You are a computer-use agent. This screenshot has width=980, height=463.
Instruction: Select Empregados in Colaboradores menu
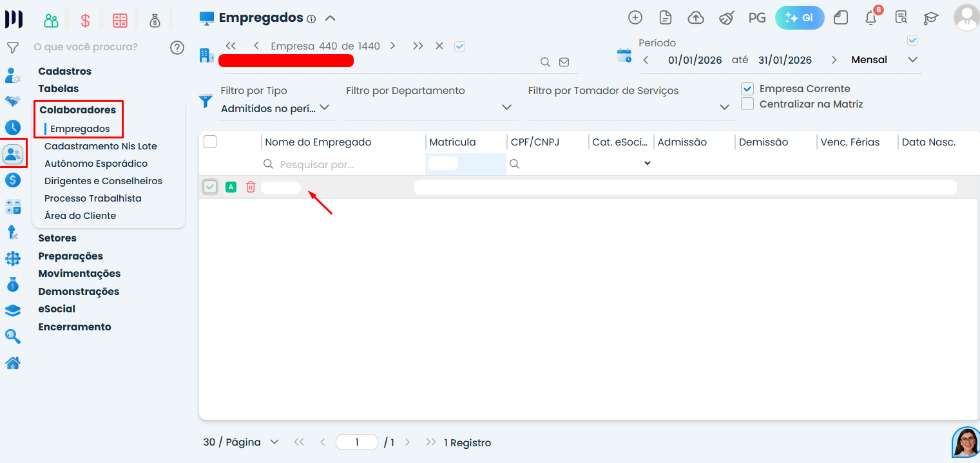pyautogui.click(x=80, y=129)
